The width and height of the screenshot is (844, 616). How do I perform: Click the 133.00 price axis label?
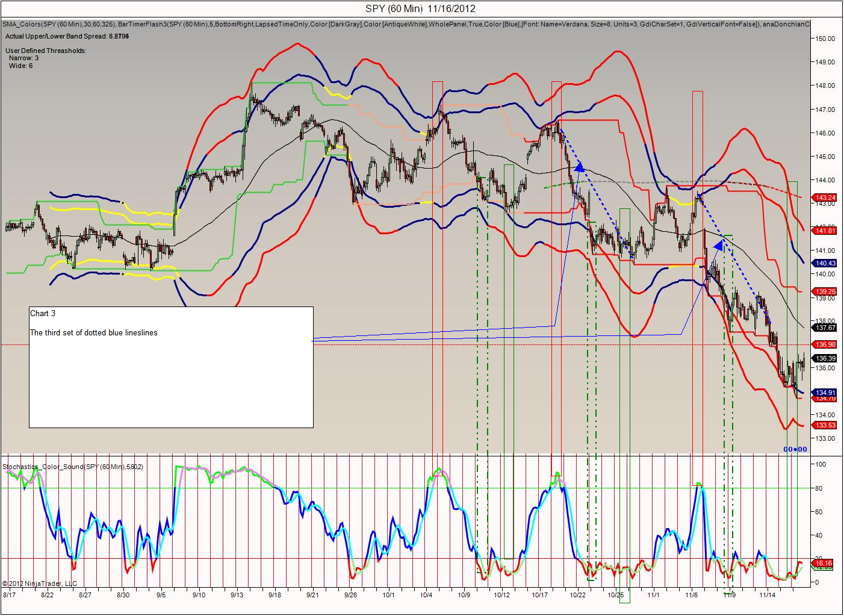click(x=825, y=438)
